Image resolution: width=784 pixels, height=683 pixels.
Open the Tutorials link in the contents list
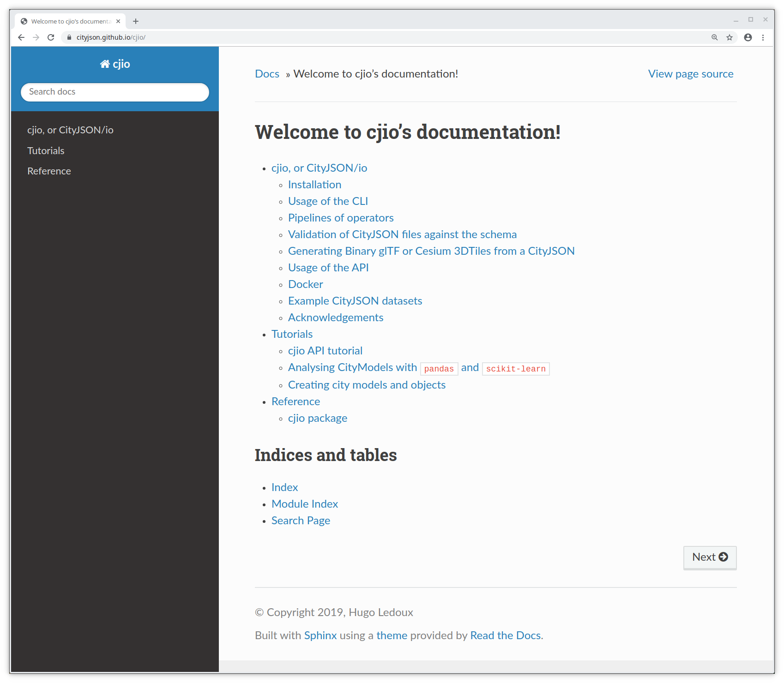292,334
